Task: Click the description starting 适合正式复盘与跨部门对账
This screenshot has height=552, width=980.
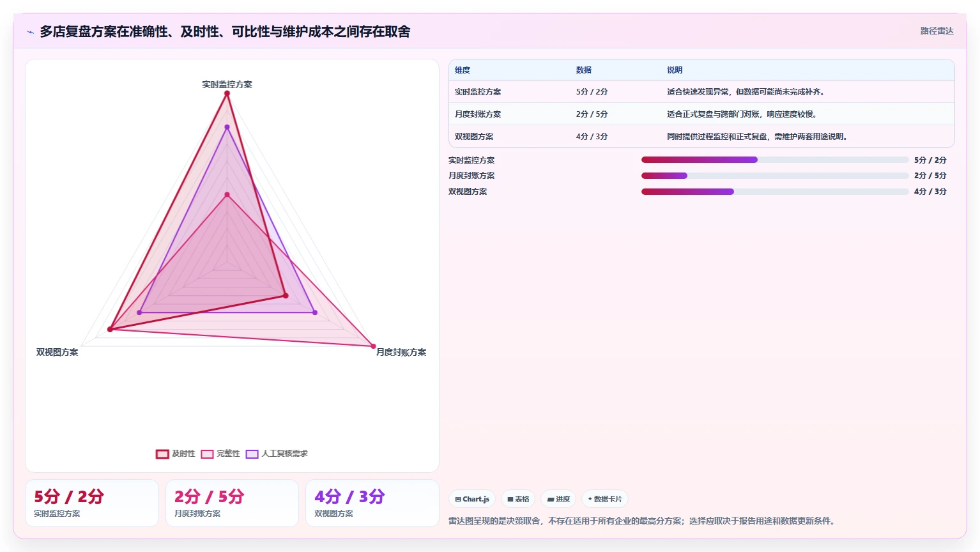Action: point(743,114)
